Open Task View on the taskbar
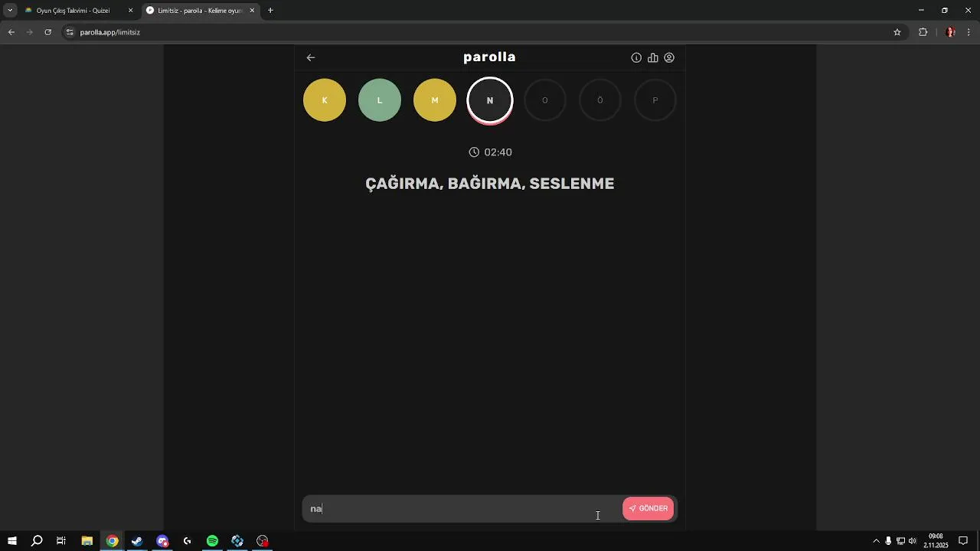The height and width of the screenshot is (551, 980). tap(61, 541)
